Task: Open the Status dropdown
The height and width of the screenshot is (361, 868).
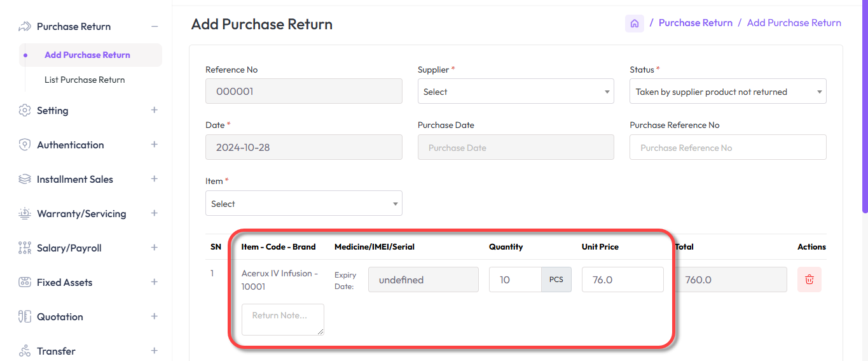Action: click(x=727, y=92)
